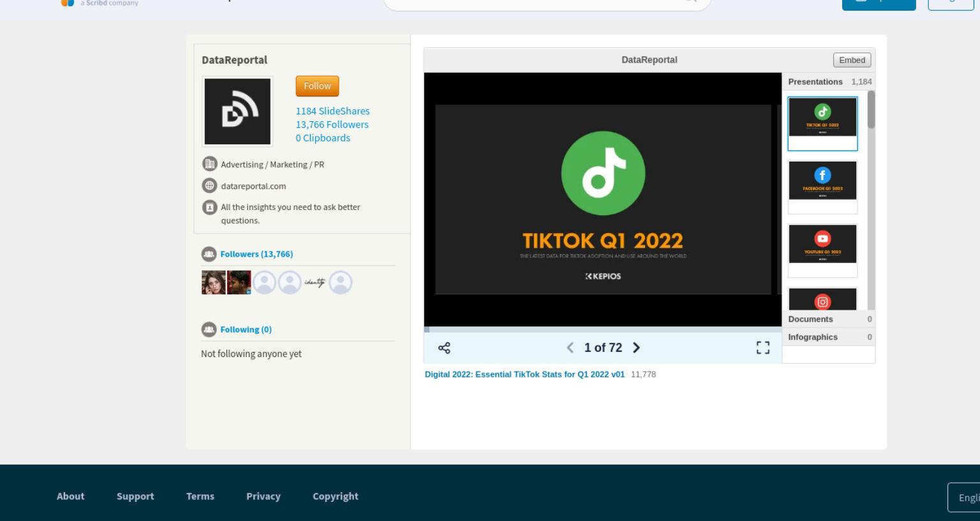Viewport: 980px width, 521px height.
Task: Open the Embed button in presentation header
Action: click(852, 60)
